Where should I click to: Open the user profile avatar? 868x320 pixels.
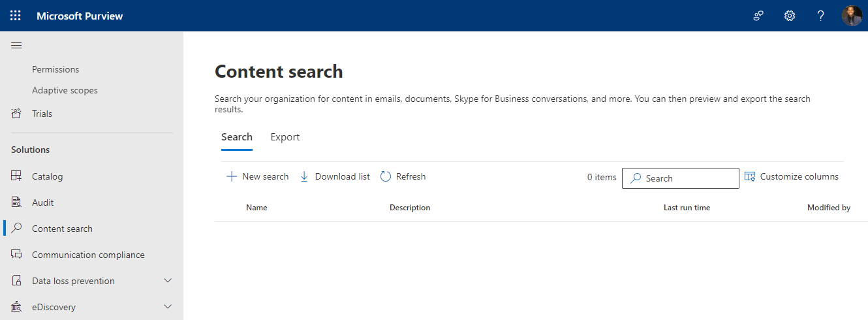[852, 16]
